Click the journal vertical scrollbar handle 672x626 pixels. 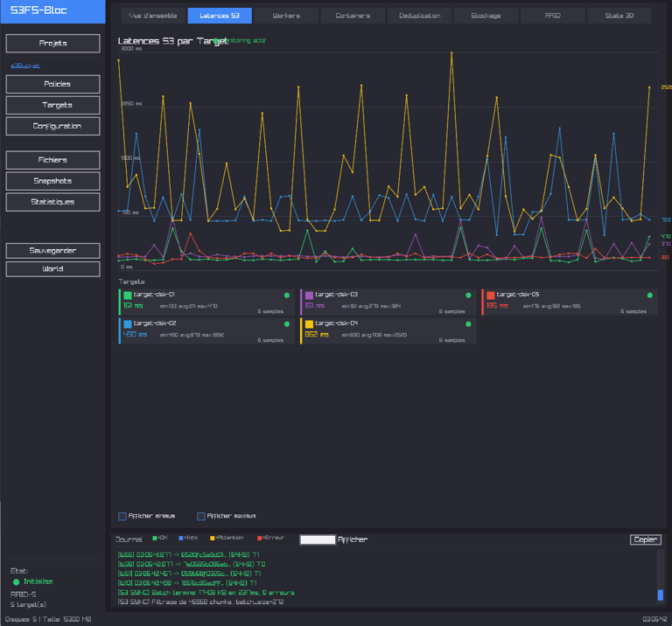660,595
